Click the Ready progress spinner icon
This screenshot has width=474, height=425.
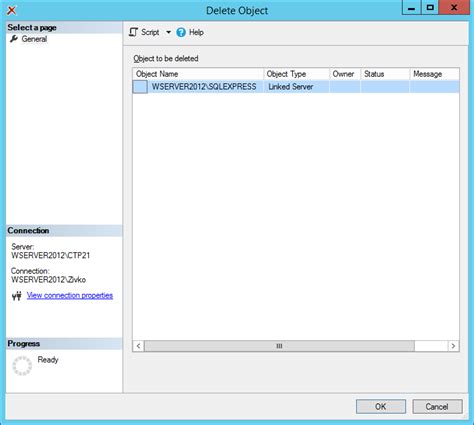[22, 366]
